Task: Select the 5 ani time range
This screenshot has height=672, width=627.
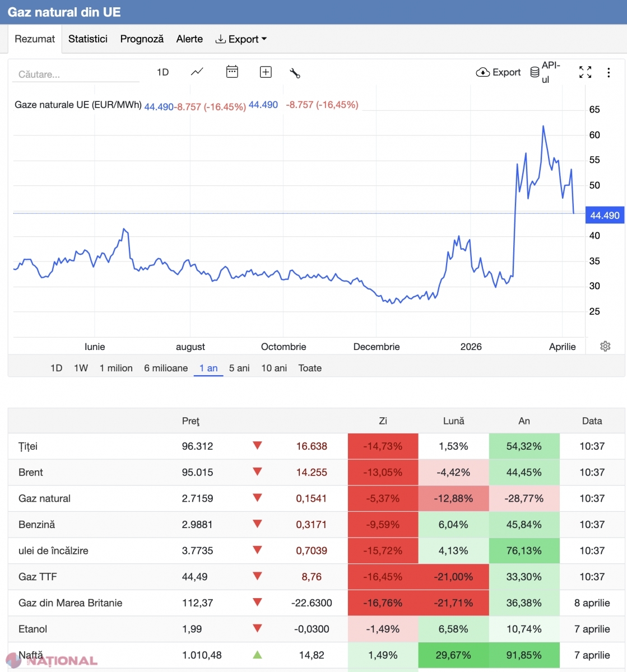Action: pyautogui.click(x=239, y=368)
